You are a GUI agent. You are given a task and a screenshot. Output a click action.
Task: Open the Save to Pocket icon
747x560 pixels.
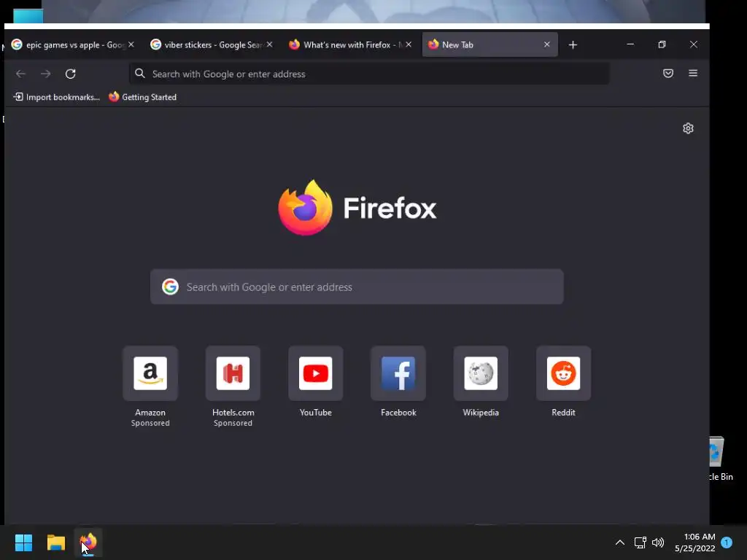point(668,74)
